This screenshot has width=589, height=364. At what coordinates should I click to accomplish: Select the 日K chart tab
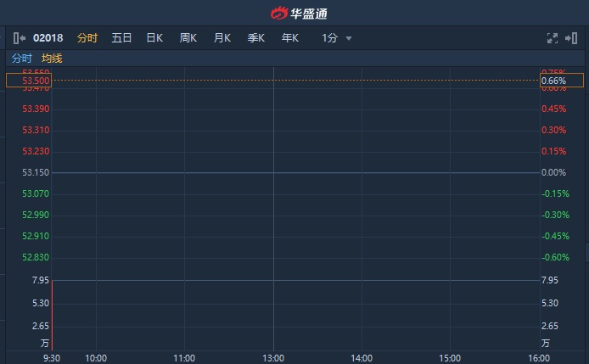[154, 38]
